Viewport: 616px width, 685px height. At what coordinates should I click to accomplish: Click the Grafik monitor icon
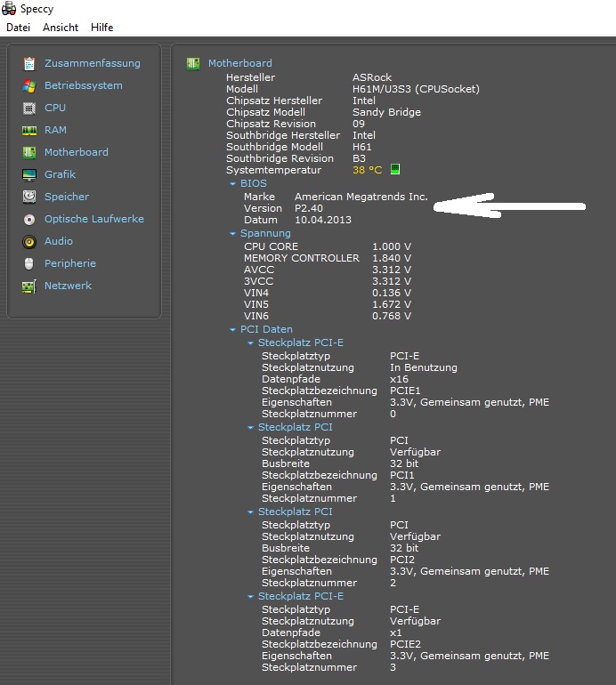click(x=29, y=174)
